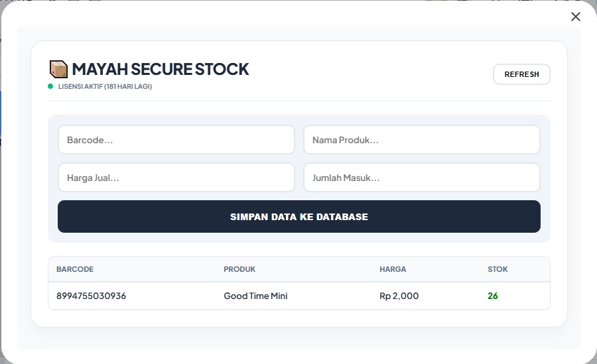Click the HARGA column header
The image size is (597, 364).
tap(393, 269)
